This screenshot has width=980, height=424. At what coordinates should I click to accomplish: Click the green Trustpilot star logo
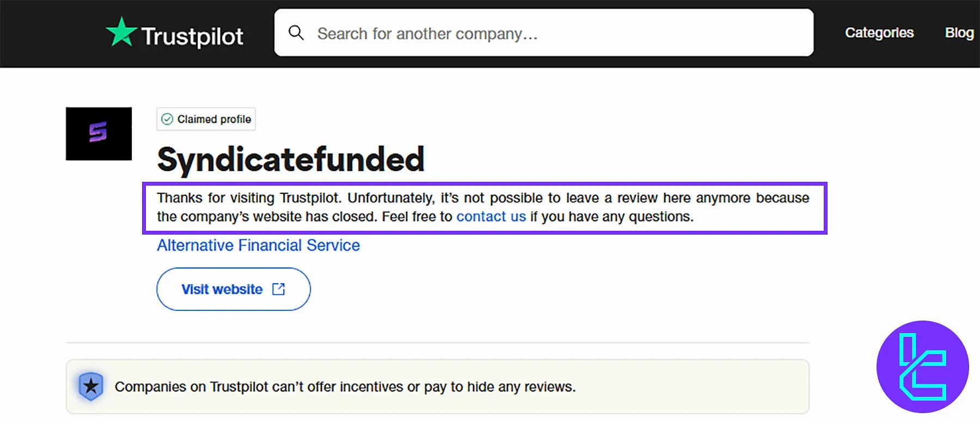(120, 32)
